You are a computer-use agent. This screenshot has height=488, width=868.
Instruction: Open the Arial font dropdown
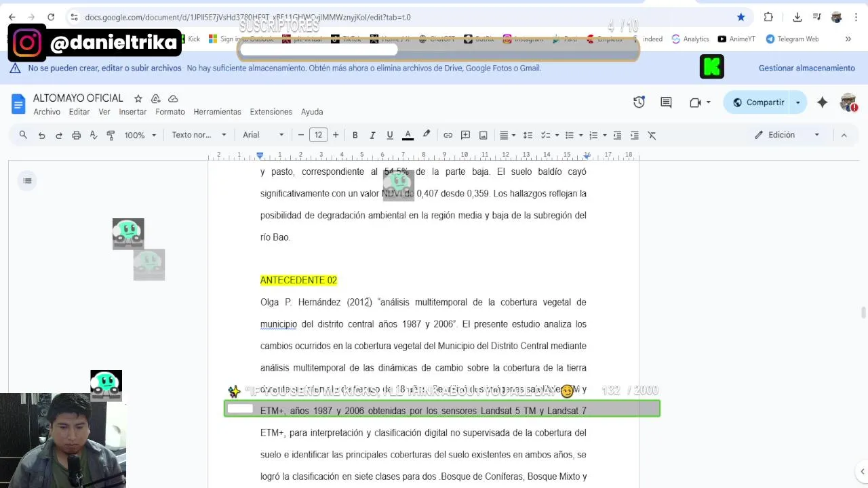[x=263, y=135]
